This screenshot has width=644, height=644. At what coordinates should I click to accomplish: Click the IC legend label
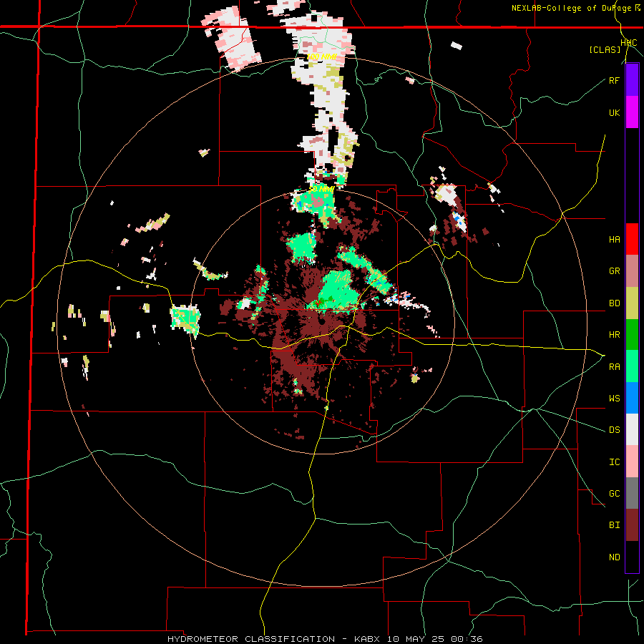pyautogui.click(x=614, y=462)
